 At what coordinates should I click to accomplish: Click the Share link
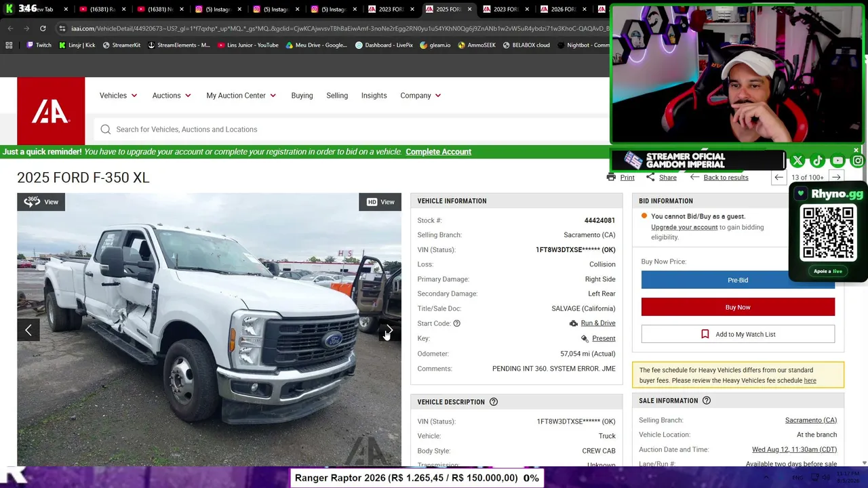(x=668, y=178)
